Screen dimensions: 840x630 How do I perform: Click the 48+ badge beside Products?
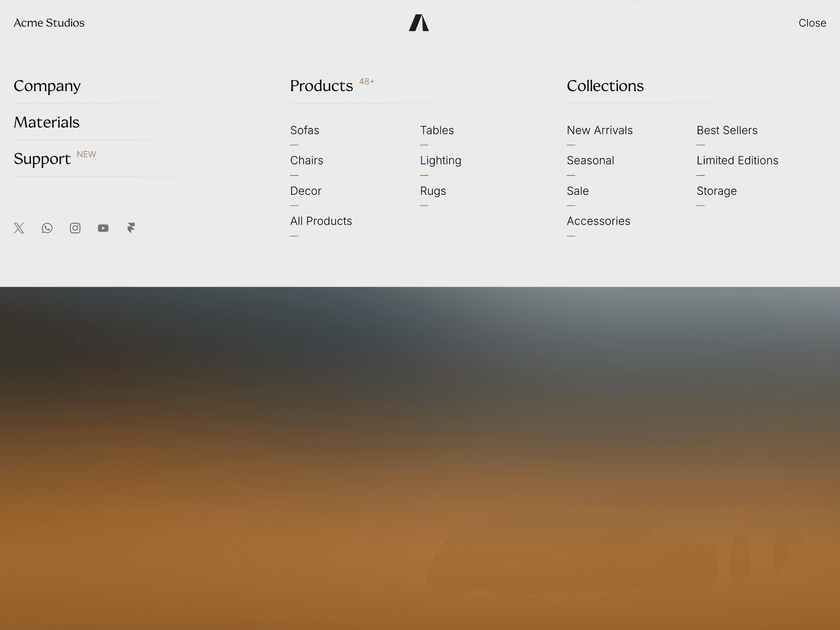click(367, 82)
